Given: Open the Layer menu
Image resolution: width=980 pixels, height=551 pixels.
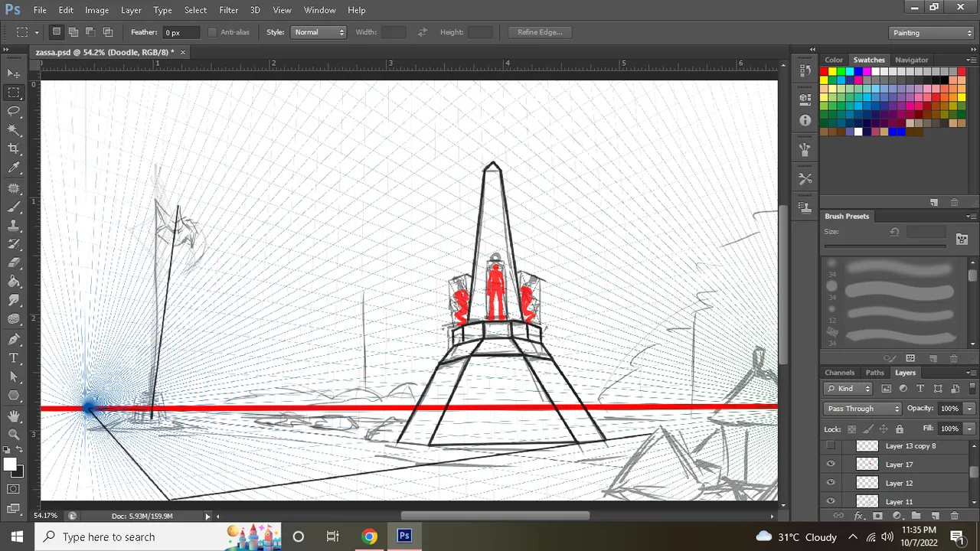Looking at the screenshot, I should pyautogui.click(x=131, y=10).
